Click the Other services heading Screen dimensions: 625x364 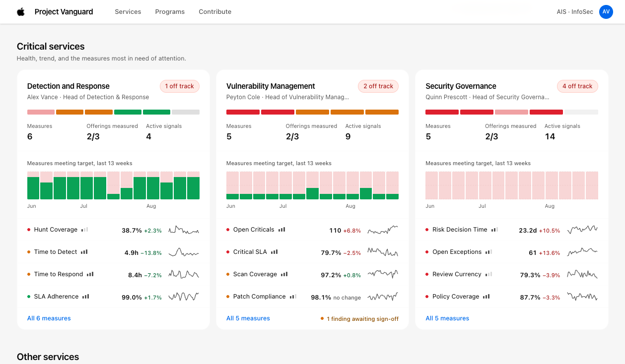[x=48, y=357]
